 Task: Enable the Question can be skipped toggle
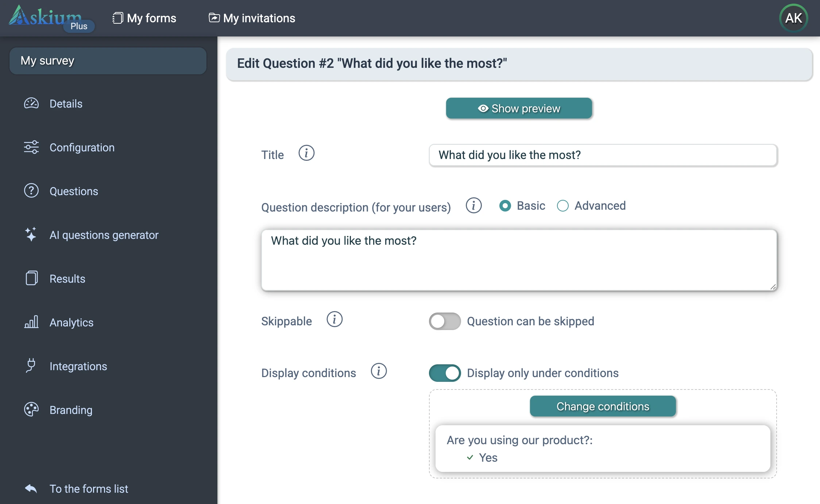(x=445, y=321)
